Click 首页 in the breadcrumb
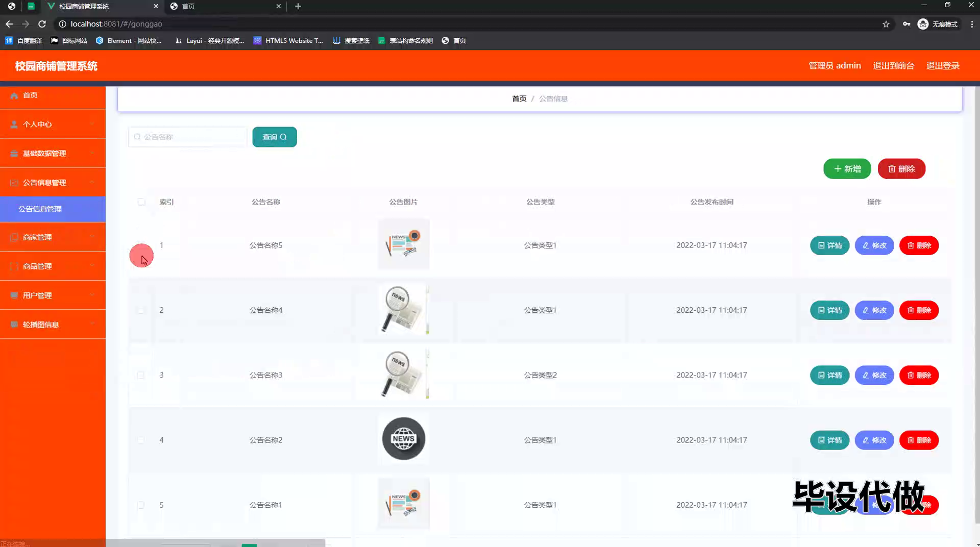Image resolution: width=980 pixels, height=547 pixels. pos(519,98)
